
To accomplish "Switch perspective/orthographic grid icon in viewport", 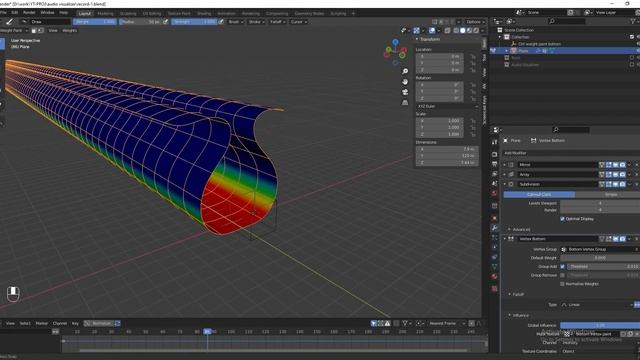I will pos(405,102).
